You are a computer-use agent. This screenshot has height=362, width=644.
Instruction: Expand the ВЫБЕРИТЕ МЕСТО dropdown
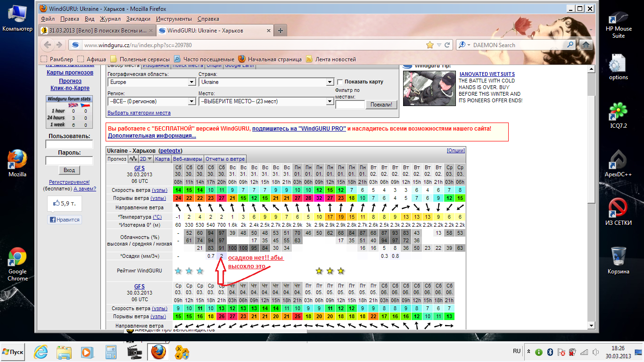click(266, 101)
